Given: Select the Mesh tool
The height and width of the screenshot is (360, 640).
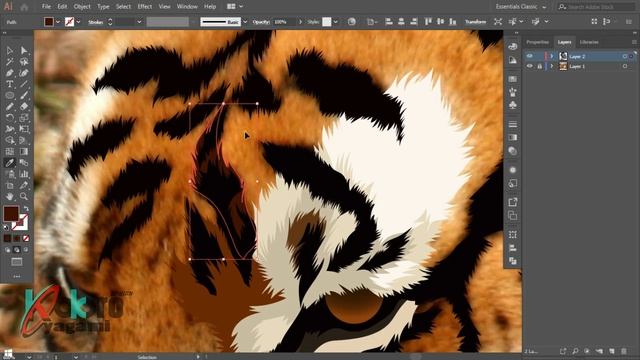Looking at the screenshot, I should click(x=9, y=151).
